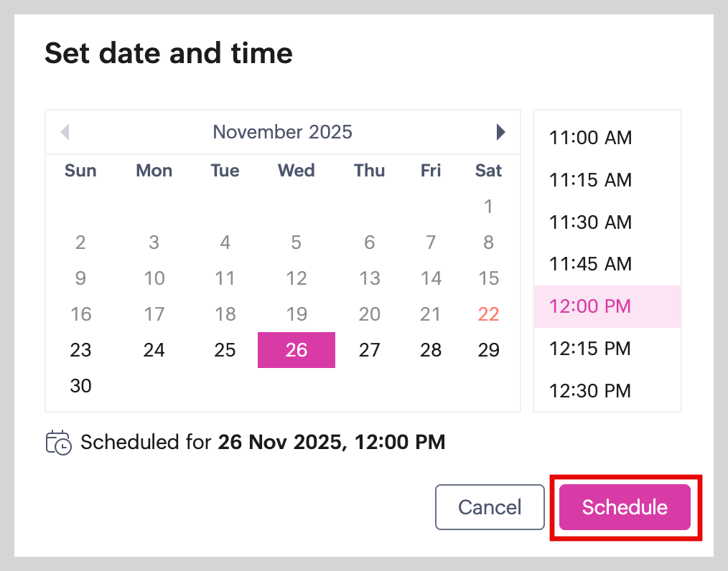Set the time to 11:30 AM
This screenshot has height=571, width=728.
click(x=590, y=222)
